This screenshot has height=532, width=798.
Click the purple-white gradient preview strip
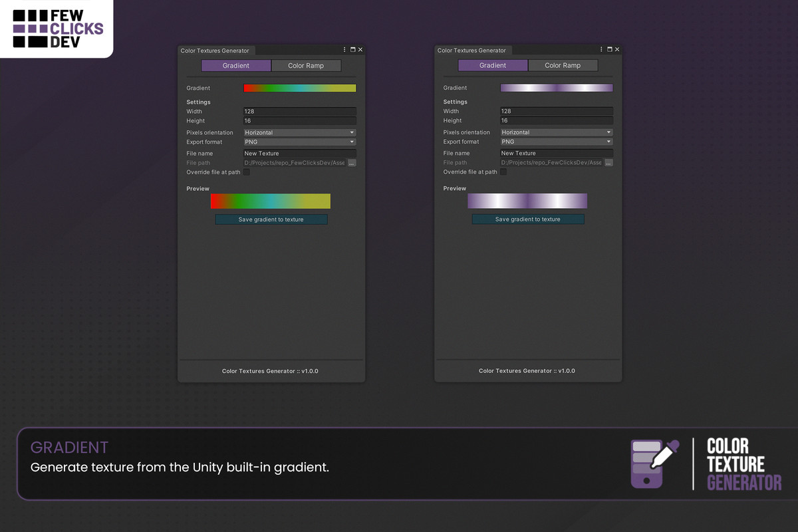coord(527,201)
